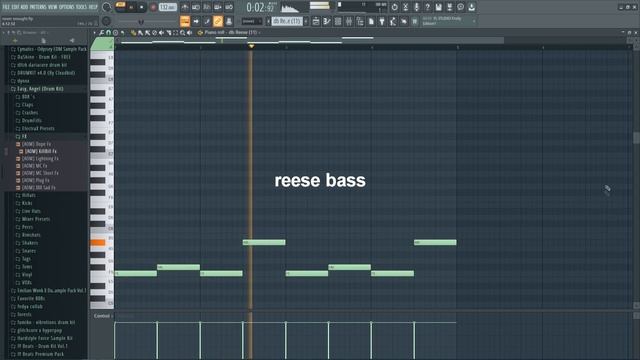Image resolution: width=640 pixels, height=360 pixels.
Task: Select the Playback speaker tool in piano roll
Action: (x=189, y=32)
